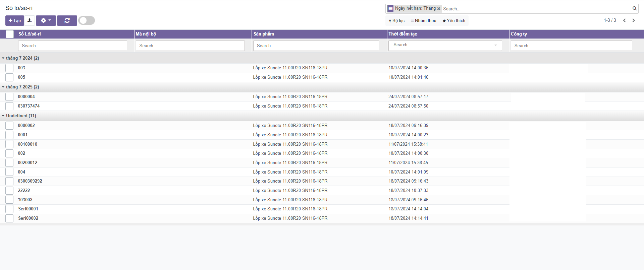Open the gear settings dropdown
The image size is (644, 270).
coord(46,20)
